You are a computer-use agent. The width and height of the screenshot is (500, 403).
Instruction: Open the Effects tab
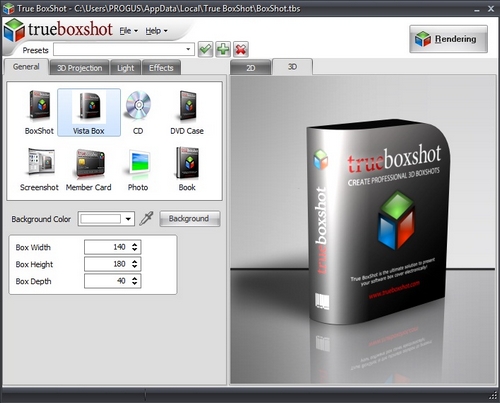(161, 68)
